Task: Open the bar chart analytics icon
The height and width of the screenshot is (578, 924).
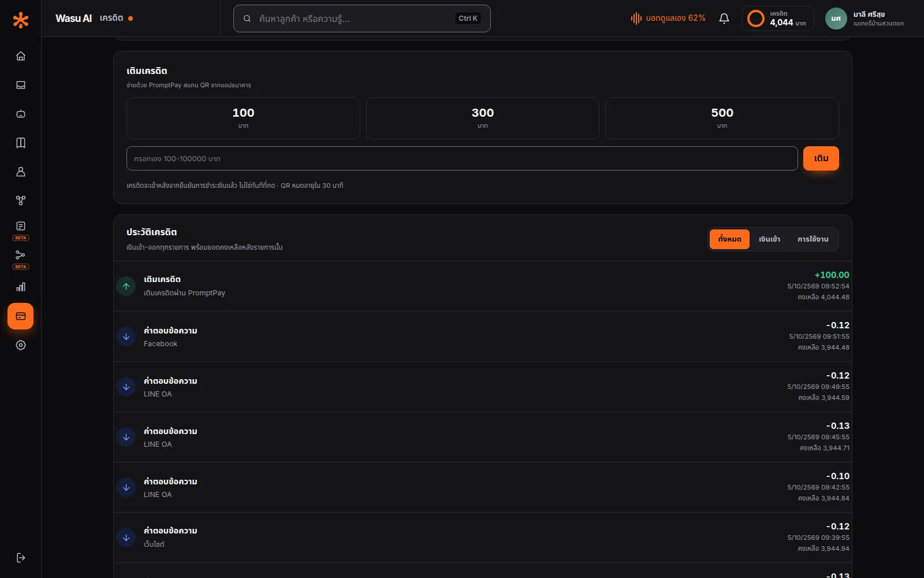Action: point(21,287)
